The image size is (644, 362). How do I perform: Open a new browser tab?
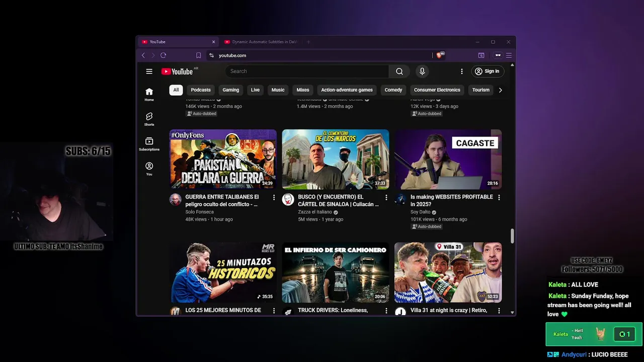coord(308,42)
